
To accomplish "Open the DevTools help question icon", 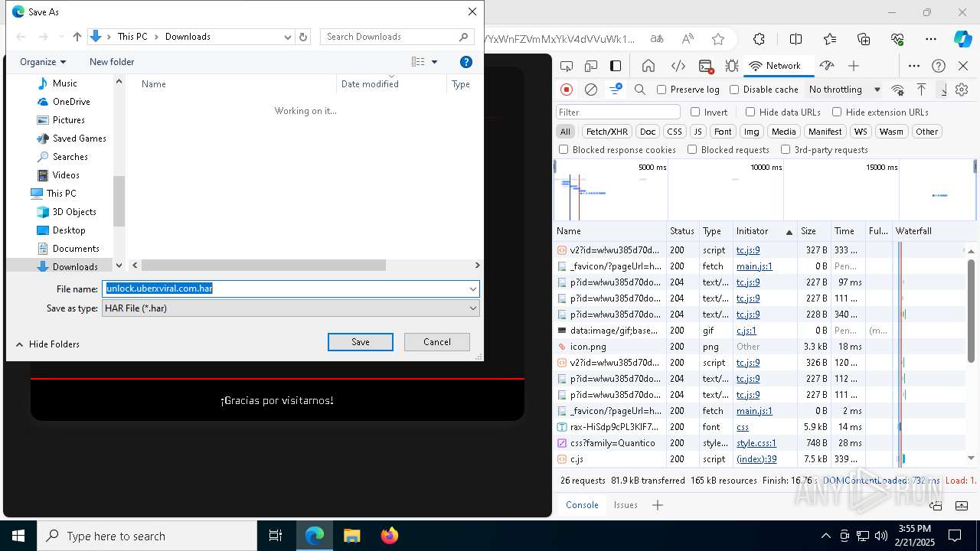I will pos(939,66).
